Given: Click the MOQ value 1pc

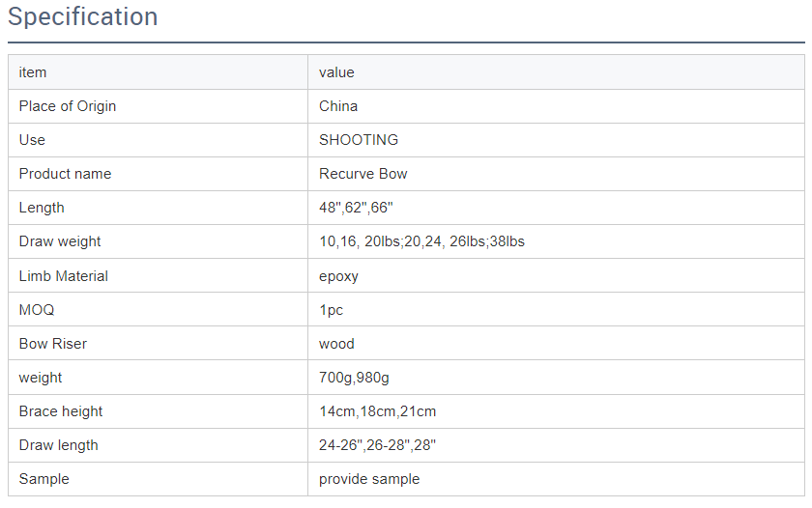Looking at the screenshot, I should [x=331, y=310].
